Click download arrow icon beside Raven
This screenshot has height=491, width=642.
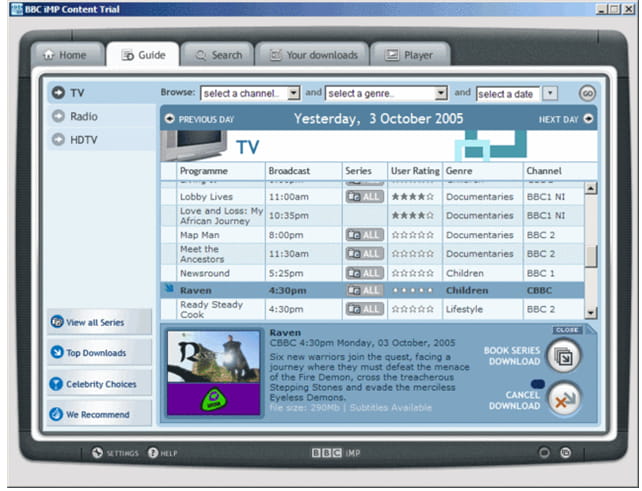click(169, 289)
